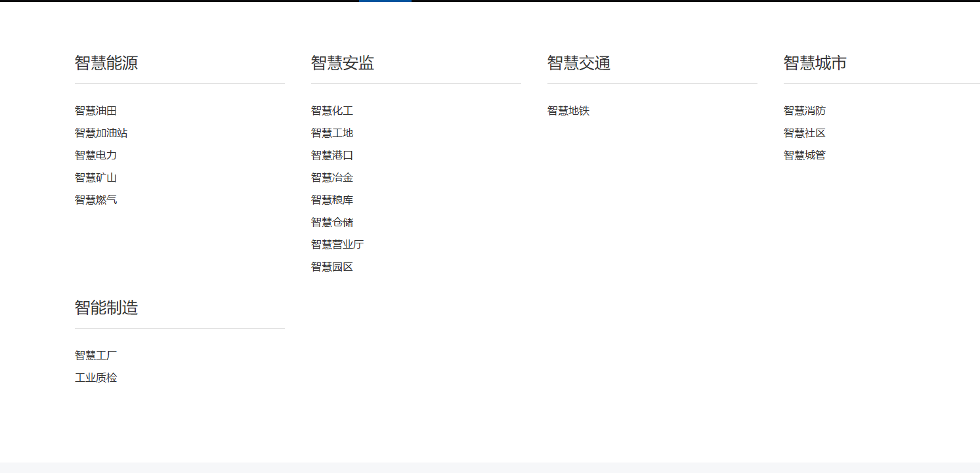Go to 智慧社区 page
This screenshot has height=473, width=980.
[x=805, y=133]
